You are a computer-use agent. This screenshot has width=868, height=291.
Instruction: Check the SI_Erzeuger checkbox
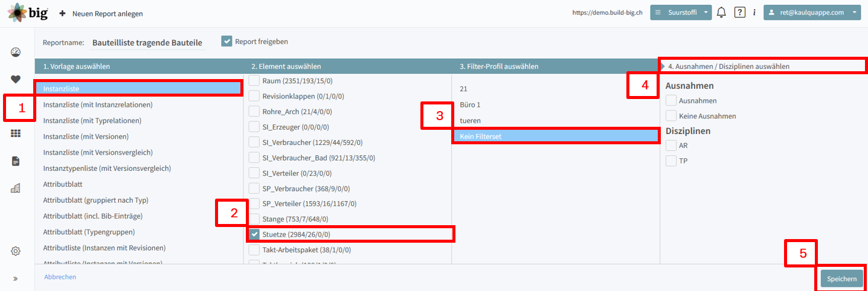pos(254,127)
